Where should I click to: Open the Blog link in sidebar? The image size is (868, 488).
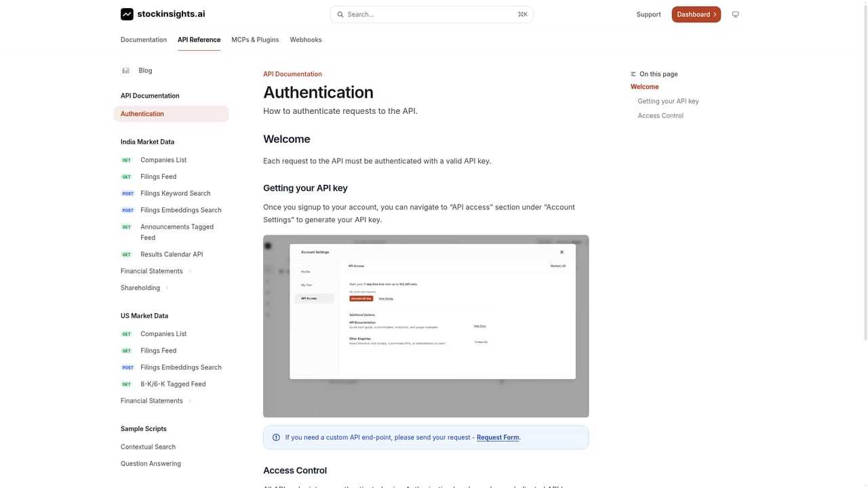[x=145, y=70]
